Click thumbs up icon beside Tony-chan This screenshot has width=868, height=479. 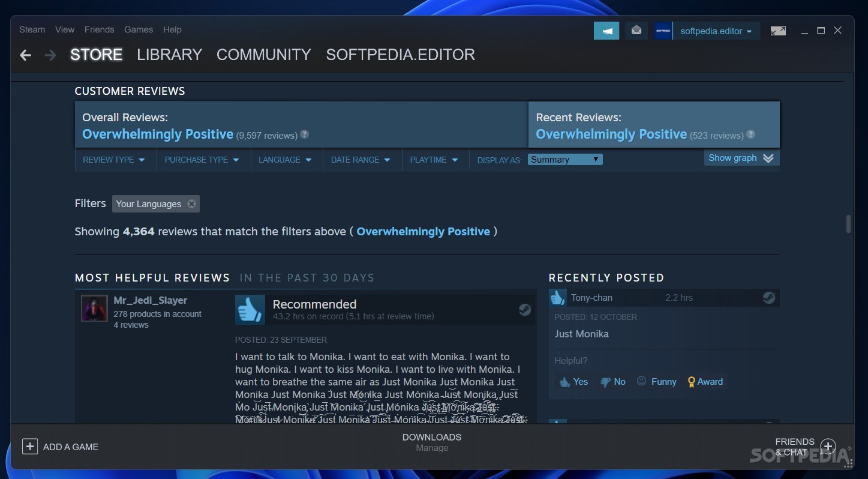(x=558, y=297)
